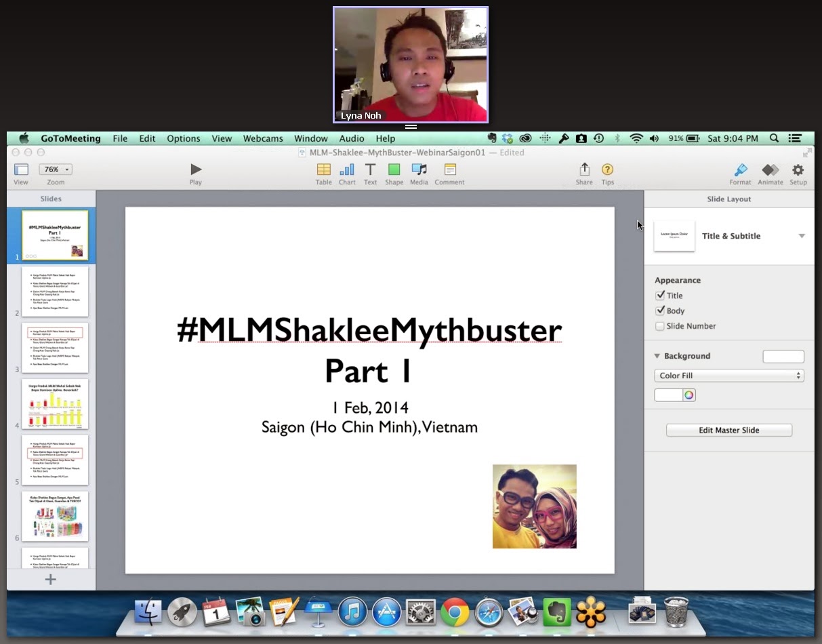Open GoToMeeting flower icon in Dock
Viewport: 822px width, 644px height.
pos(591,612)
